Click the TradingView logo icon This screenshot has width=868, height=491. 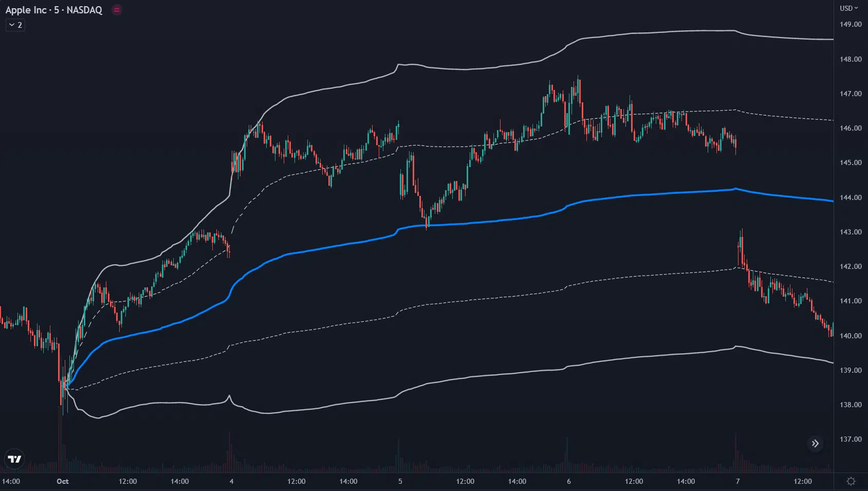point(14,459)
